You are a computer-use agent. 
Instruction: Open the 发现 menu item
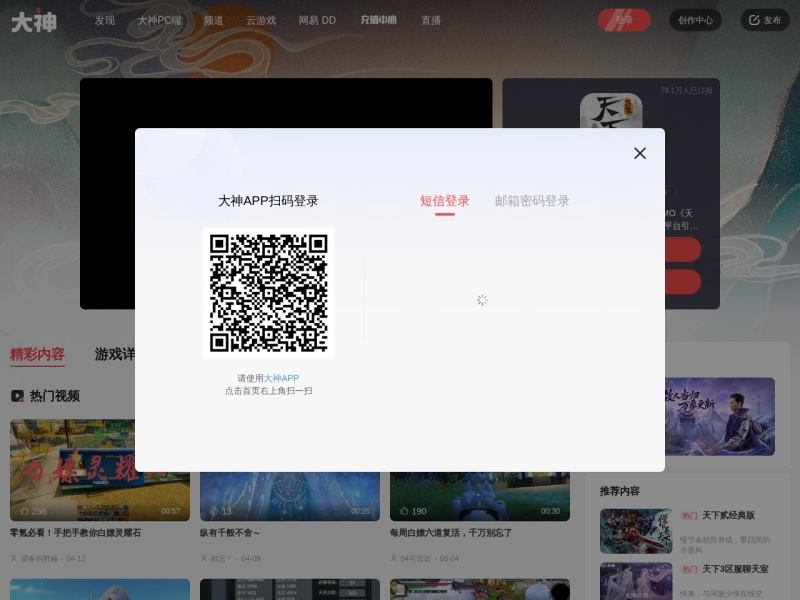[x=105, y=20]
